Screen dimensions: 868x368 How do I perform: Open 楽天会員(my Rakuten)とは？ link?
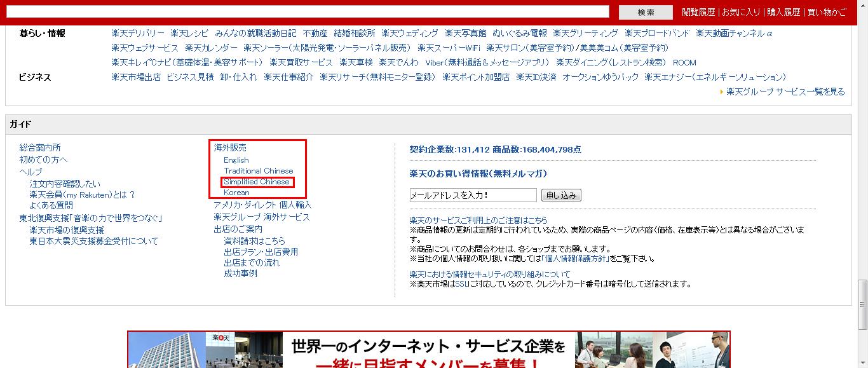click(x=82, y=194)
